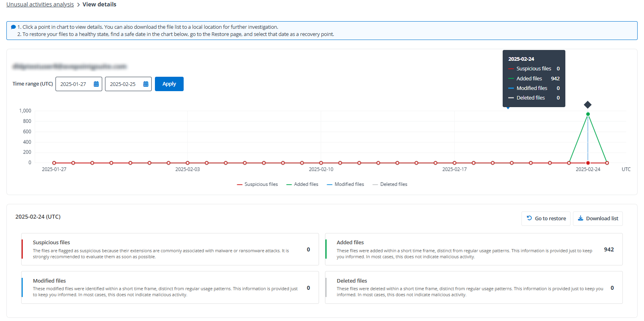Screen dimensions: 644x321
Task: Toggle Suspicious files series in chart legend
Action: pyautogui.click(x=257, y=184)
